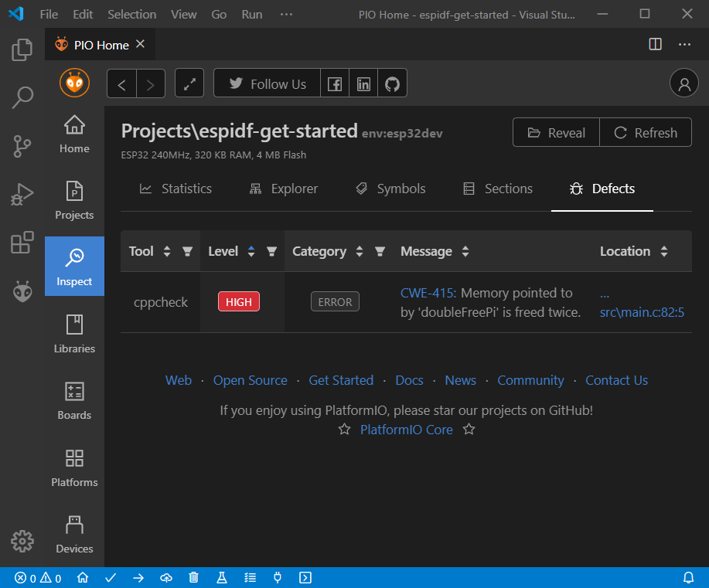This screenshot has height=588, width=709.
Task: Click the Refresh button
Action: pyautogui.click(x=646, y=132)
